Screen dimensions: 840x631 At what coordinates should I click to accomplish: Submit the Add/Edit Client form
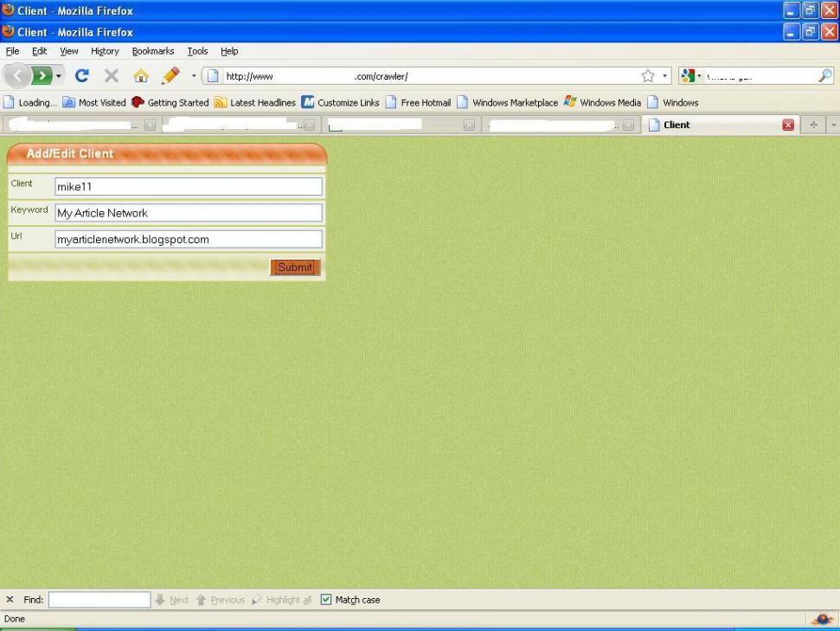pyautogui.click(x=295, y=267)
